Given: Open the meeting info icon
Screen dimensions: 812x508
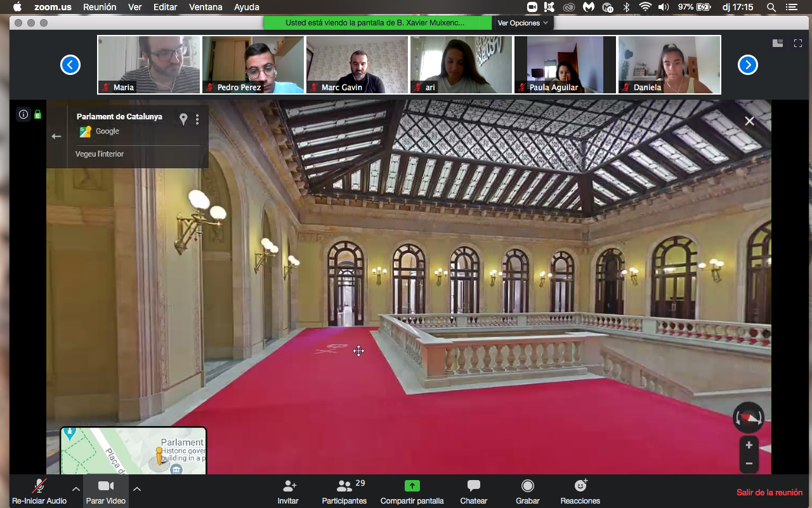Looking at the screenshot, I should (23, 115).
